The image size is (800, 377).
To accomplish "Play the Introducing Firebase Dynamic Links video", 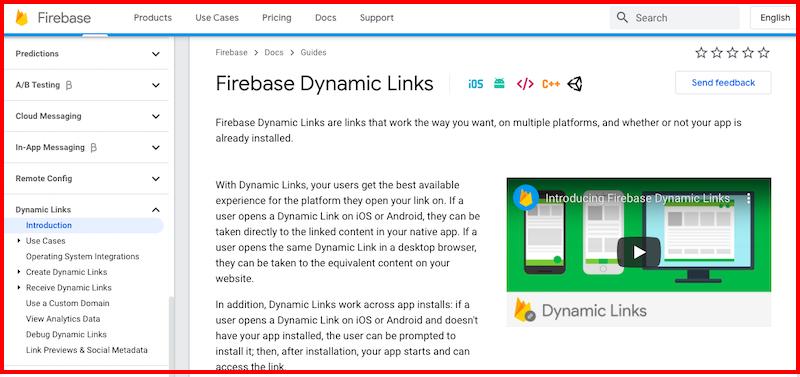I will point(639,252).
